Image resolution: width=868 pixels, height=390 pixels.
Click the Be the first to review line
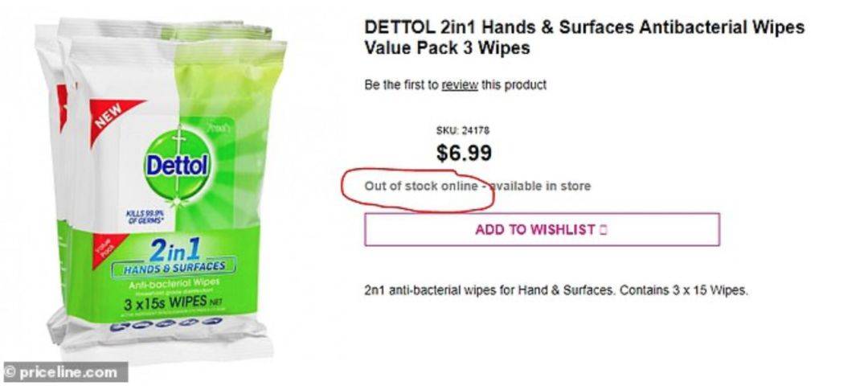(x=455, y=85)
